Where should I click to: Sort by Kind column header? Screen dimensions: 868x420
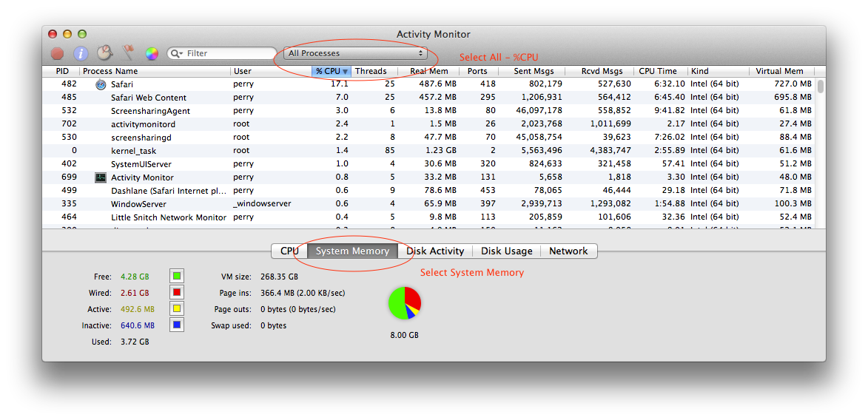coord(719,72)
